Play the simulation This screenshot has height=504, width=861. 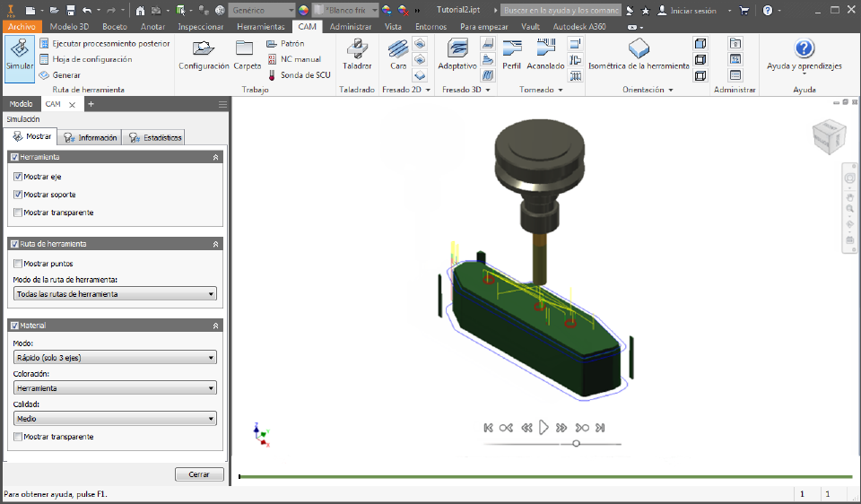pyautogui.click(x=544, y=427)
